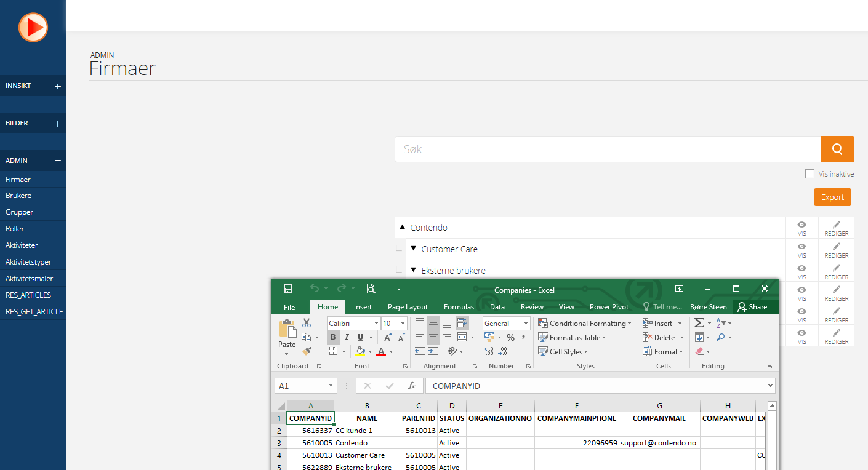Apply cell borders with the borders icon

(x=333, y=351)
